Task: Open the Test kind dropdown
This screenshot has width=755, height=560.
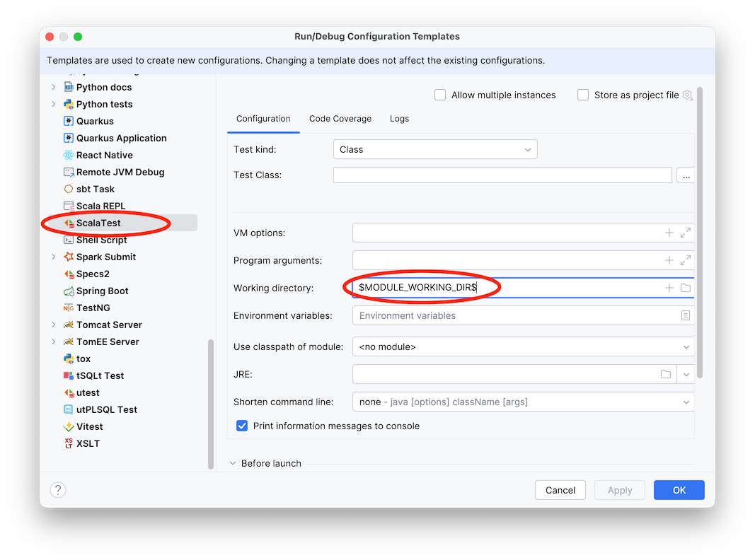Action: pyautogui.click(x=434, y=149)
